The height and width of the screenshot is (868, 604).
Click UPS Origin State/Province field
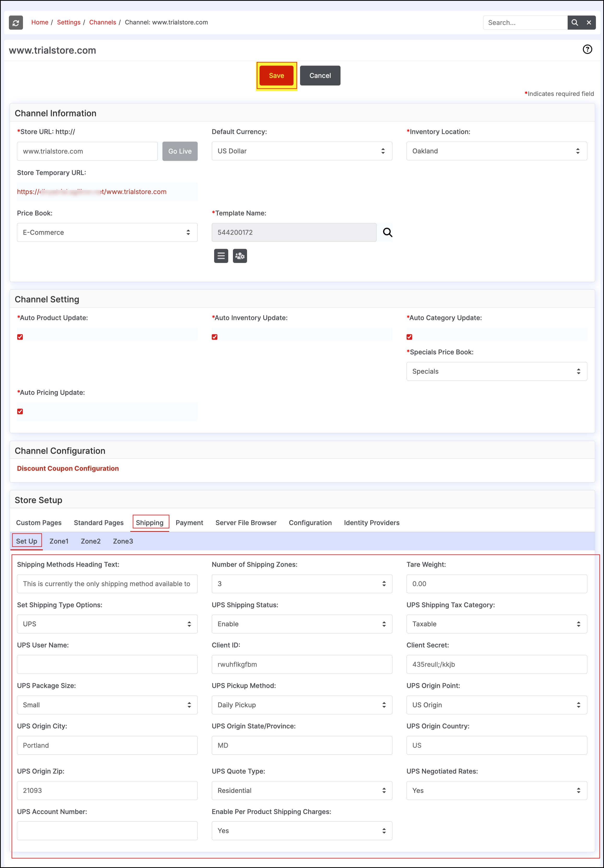[302, 745]
